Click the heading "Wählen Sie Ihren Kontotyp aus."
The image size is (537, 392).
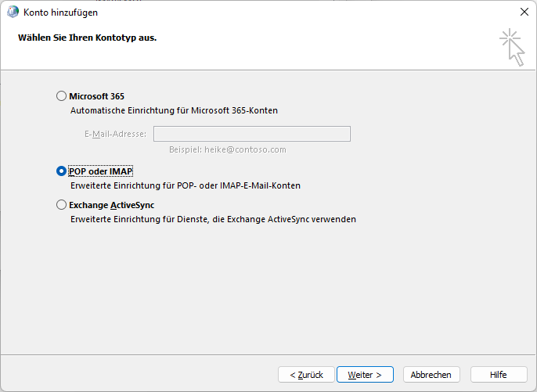tap(88, 38)
